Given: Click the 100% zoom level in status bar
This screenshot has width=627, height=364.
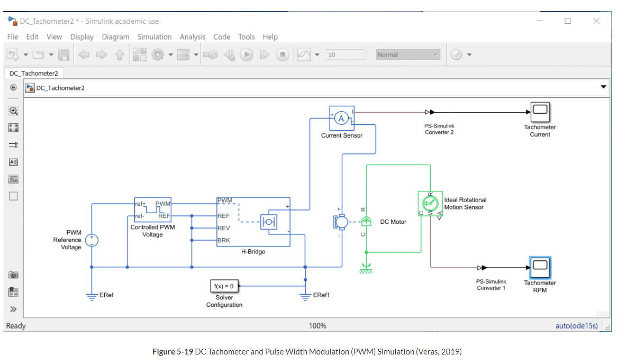Looking at the screenshot, I should (317, 325).
